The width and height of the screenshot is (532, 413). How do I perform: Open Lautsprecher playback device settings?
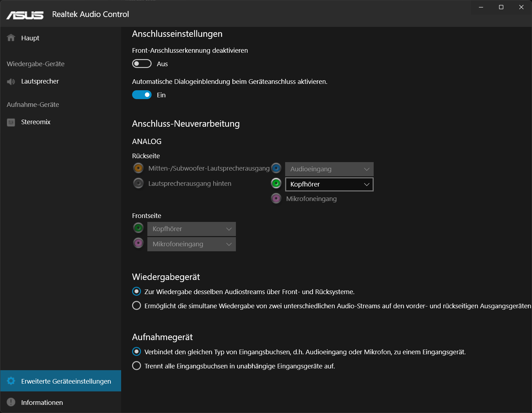[x=40, y=81]
